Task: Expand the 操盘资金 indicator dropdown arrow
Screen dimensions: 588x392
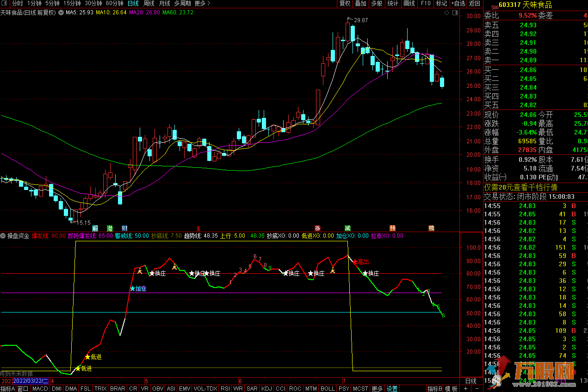Action: pos(3,236)
